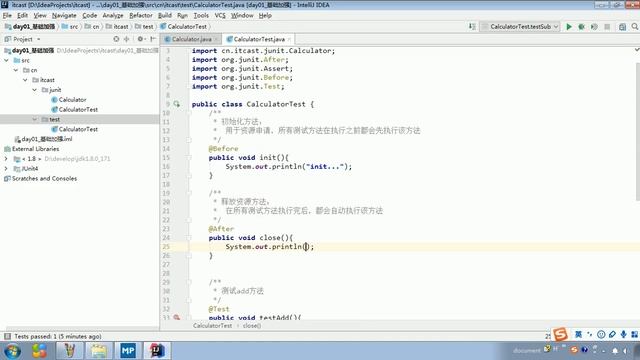Toggle Sogou Chinese/English mode icon
Screen dimensions: 640x360
click(578, 334)
